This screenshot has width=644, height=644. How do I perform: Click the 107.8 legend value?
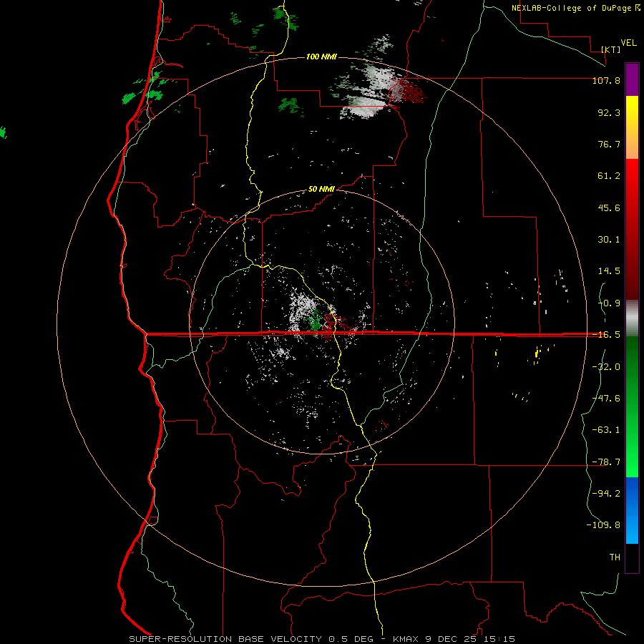click(606, 80)
